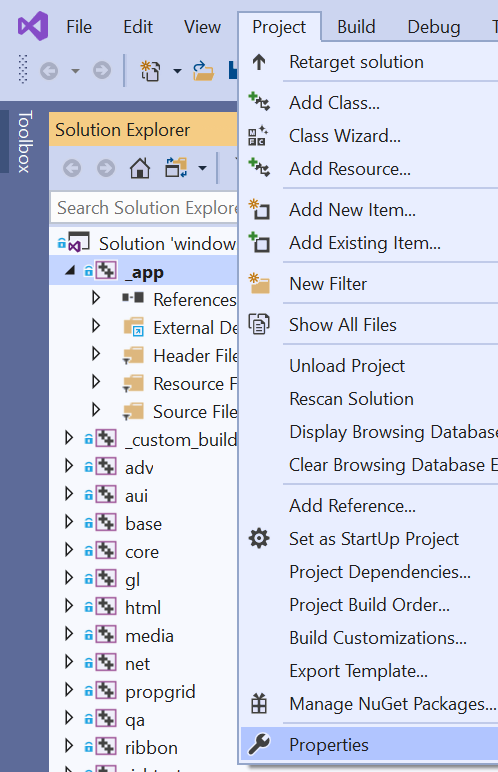Viewport: 498px width, 772px height.
Task: Expand the _custom_build project
Action: click(x=69, y=438)
